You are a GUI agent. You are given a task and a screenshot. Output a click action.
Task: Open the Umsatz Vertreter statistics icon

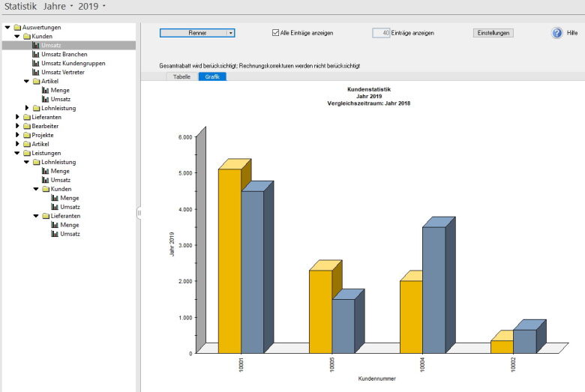[35, 73]
